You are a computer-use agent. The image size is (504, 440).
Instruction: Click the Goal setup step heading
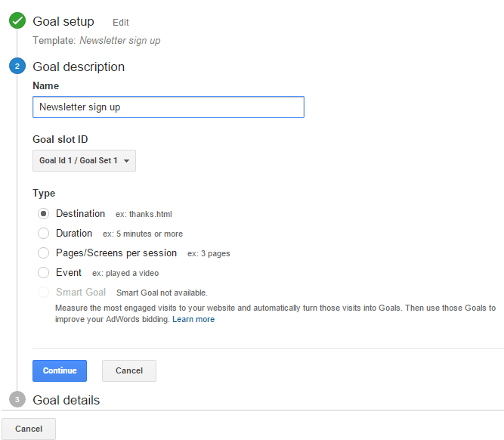point(63,22)
